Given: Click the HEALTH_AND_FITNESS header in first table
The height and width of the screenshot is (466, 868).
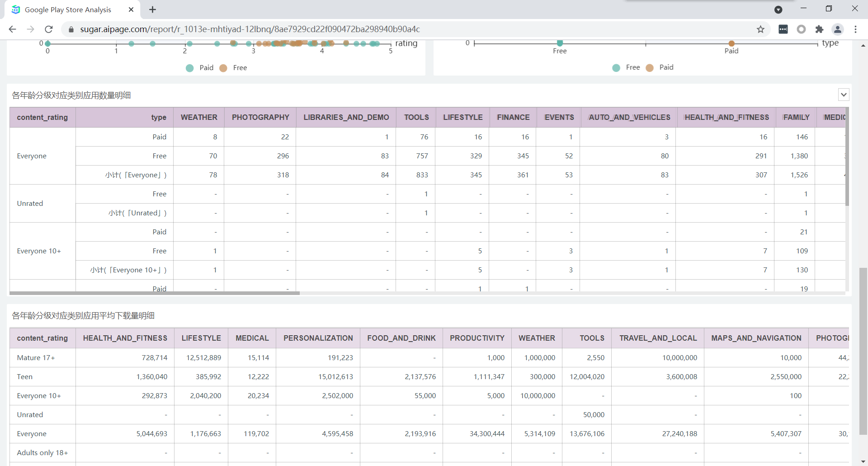Looking at the screenshot, I should click(726, 117).
